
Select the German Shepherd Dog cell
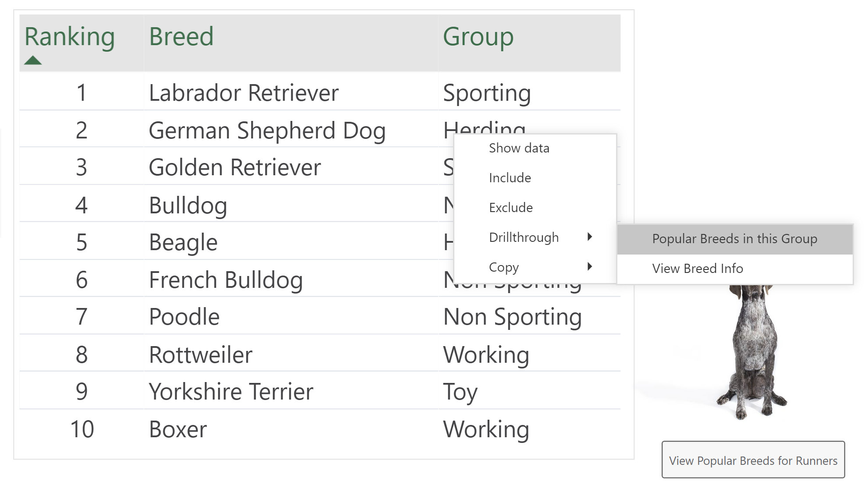click(291, 129)
